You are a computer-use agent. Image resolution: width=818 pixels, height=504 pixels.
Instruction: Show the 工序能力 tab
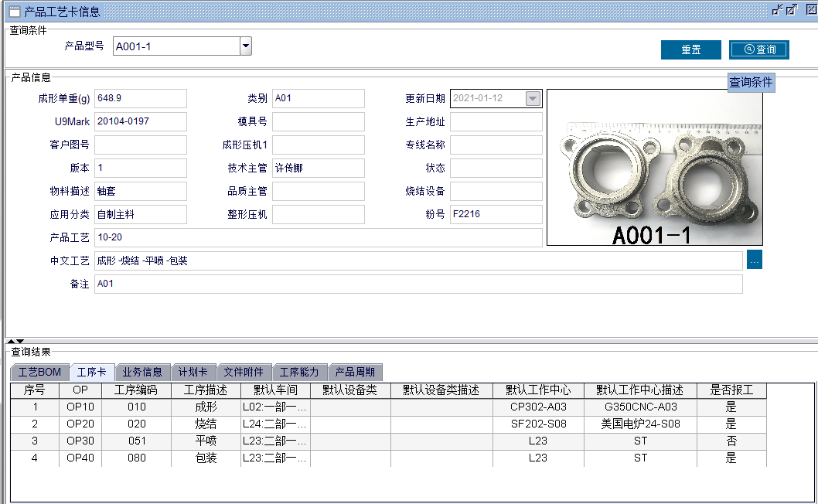click(299, 373)
